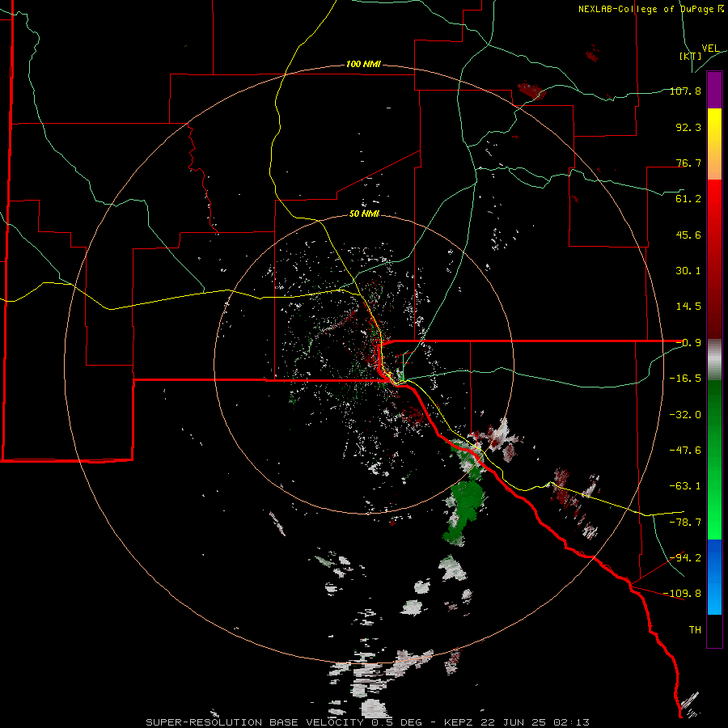Click the 45.6 velocity scale value

pyautogui.click(x=688, y=235)
